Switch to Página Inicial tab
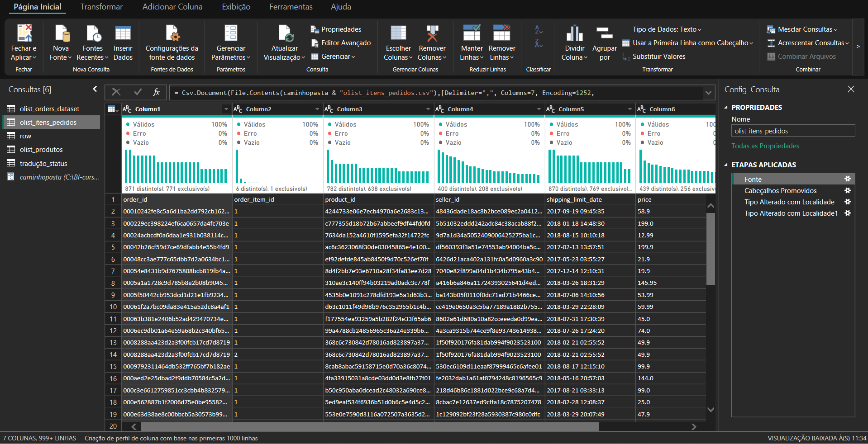This screenshot has width=868, height=444. pos(38,7)
